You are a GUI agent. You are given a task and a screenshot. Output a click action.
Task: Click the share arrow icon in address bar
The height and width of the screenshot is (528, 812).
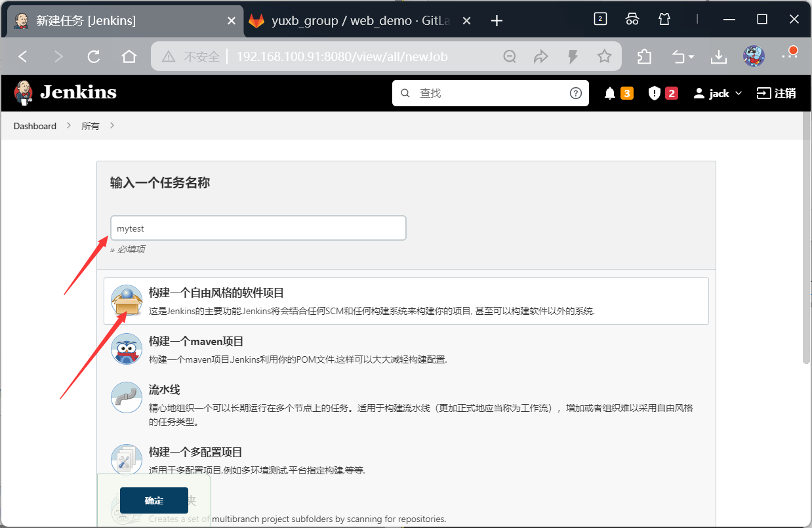click(541, 56)
